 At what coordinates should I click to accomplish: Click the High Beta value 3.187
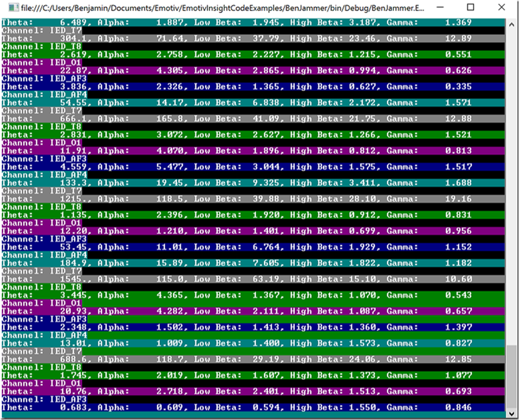pos(362,22)
